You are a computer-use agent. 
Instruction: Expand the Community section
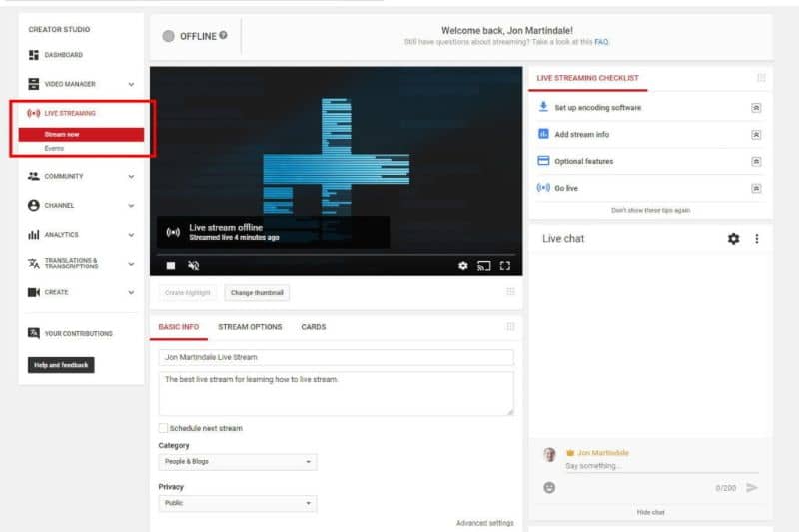[x=131, y=176]
